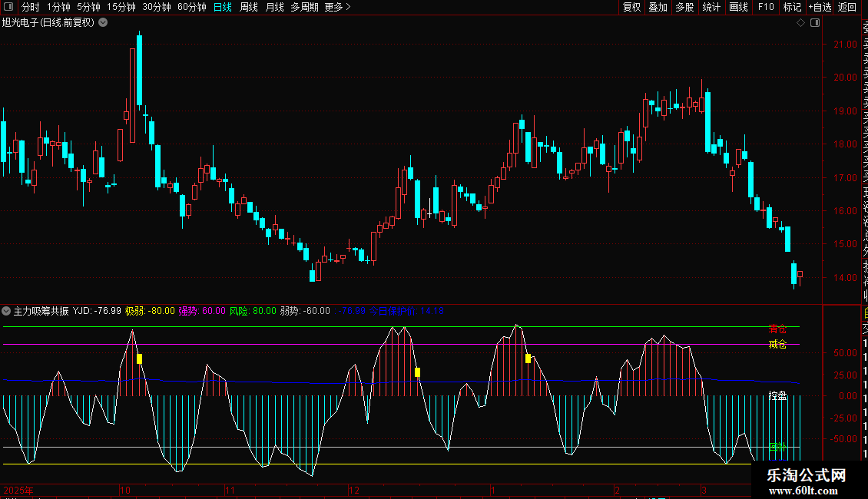Expand the 更多 periods menu

[x=337, y=7]
